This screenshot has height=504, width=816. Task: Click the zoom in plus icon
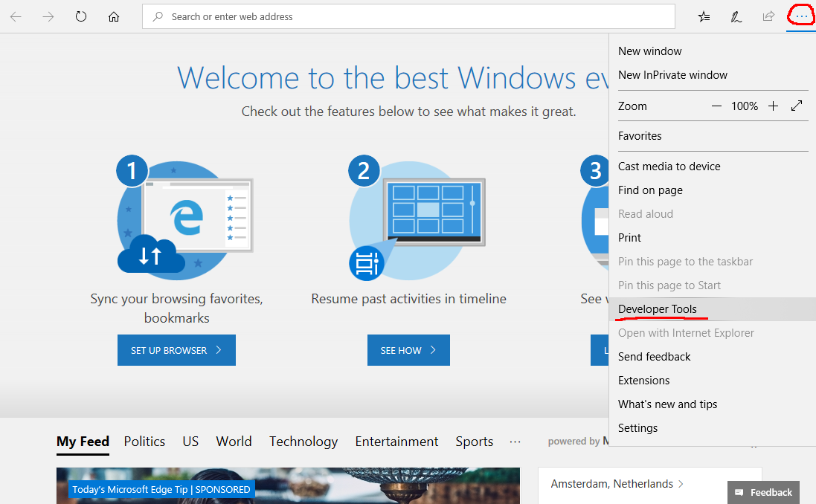coord(773,106)
